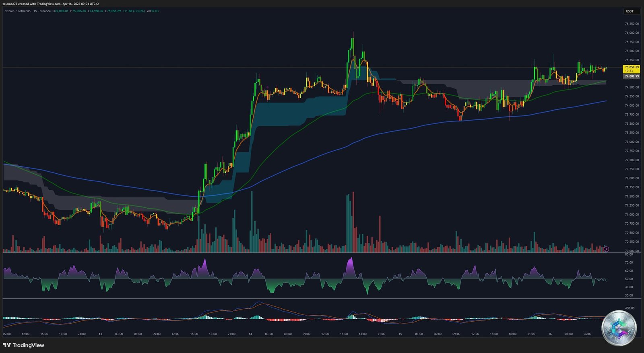Open the TradingView logo link
Image resolution: width=644 pixels, height=353 pixels.
click(24, 345)
